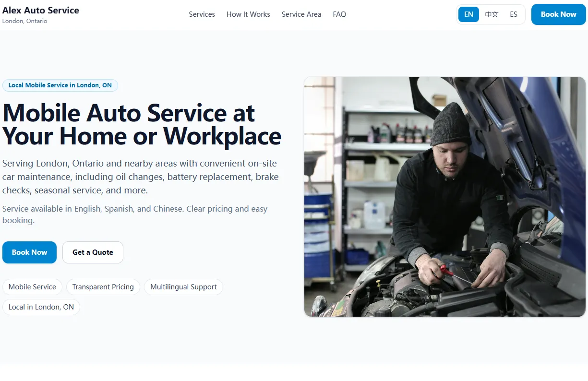Screen dimensions: 588x381
Task: Open the Services navigation menu
Action: click(x=202, y=14)
